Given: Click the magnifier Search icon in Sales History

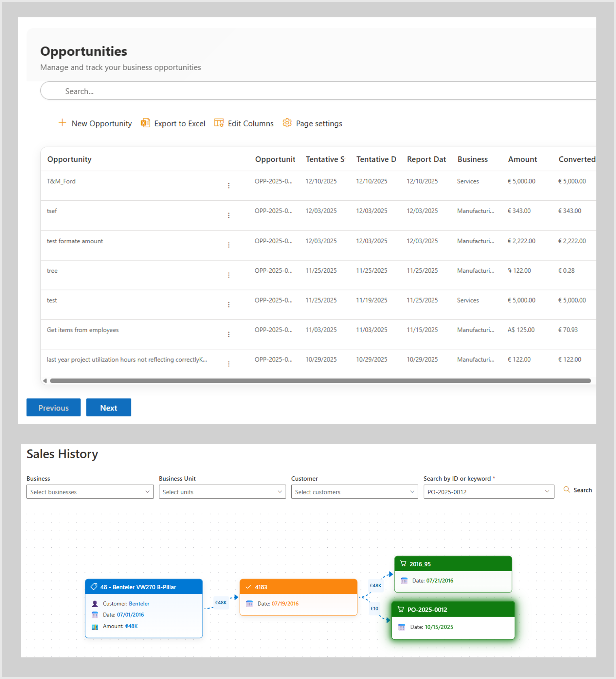Looking at the screenshot, I should click(x=567, y=490).
